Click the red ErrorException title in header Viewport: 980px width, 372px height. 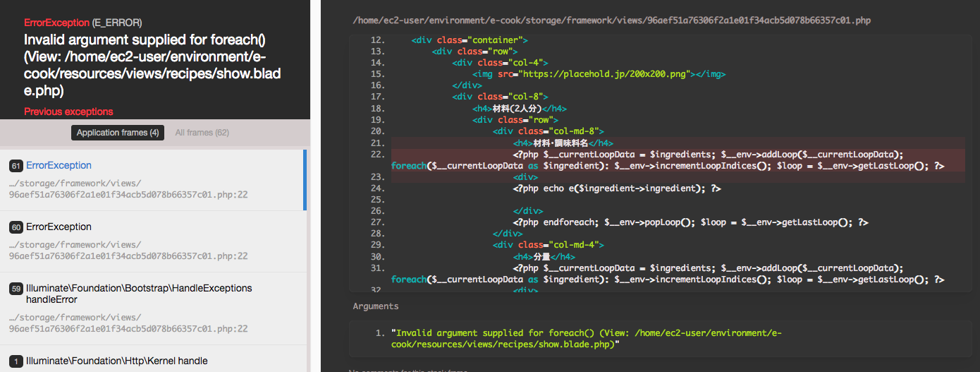(x=56, y=23)
